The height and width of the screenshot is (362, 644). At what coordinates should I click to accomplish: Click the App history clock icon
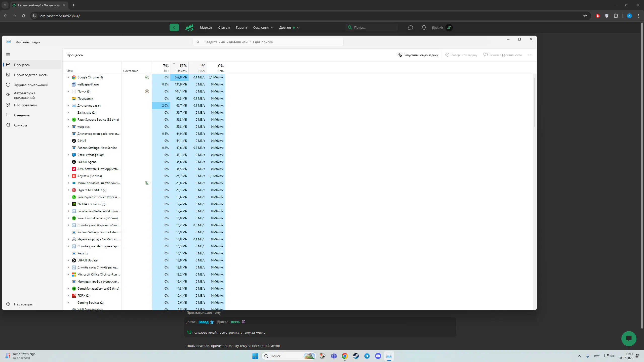point(8,85)
